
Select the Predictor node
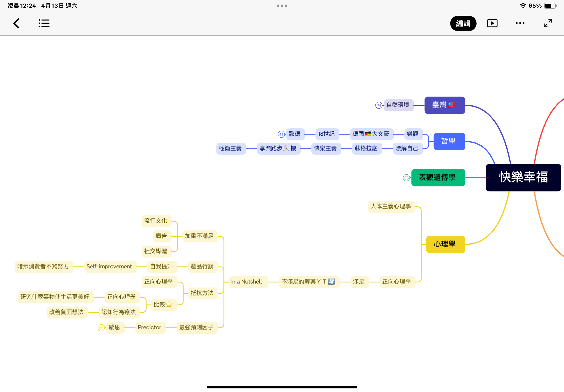150,328
